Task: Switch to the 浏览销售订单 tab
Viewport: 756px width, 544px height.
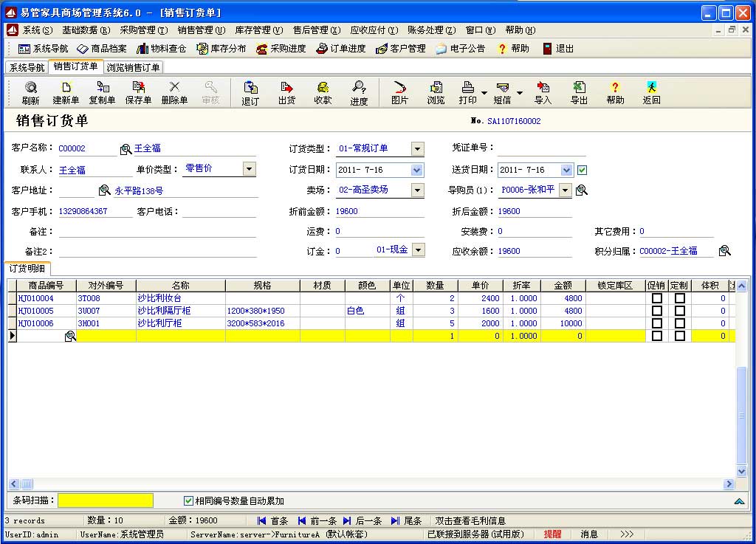Action: point(133,67)
